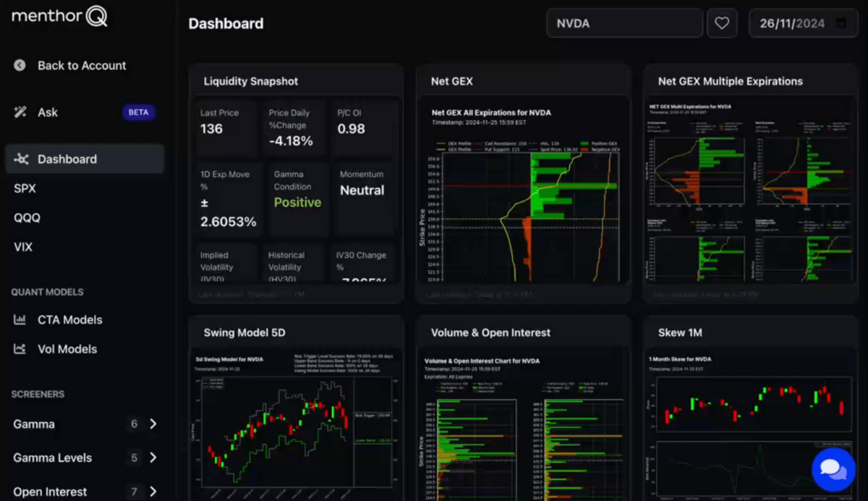868x501 pixels.
Task: Expand the Gamma Levels screener
Action: pyautogui.click(x=152, y=458)
